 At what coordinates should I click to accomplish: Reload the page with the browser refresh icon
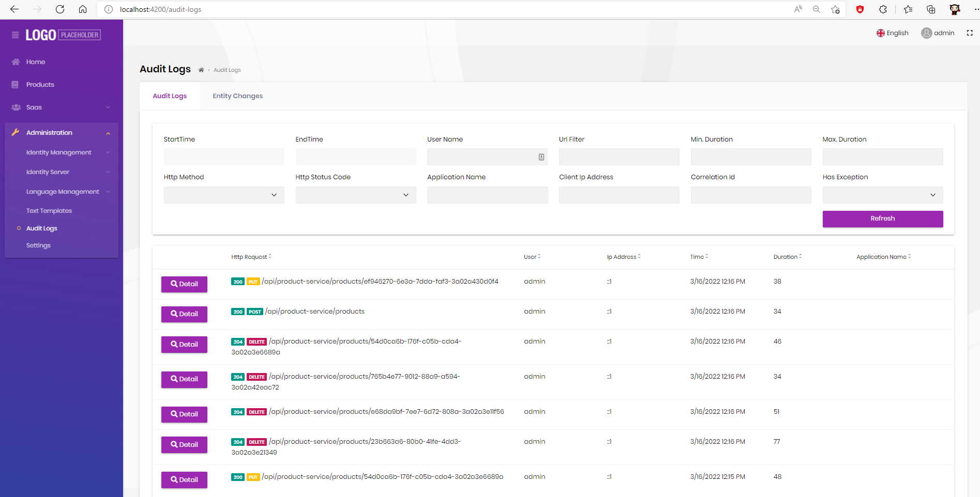(59, 9)
